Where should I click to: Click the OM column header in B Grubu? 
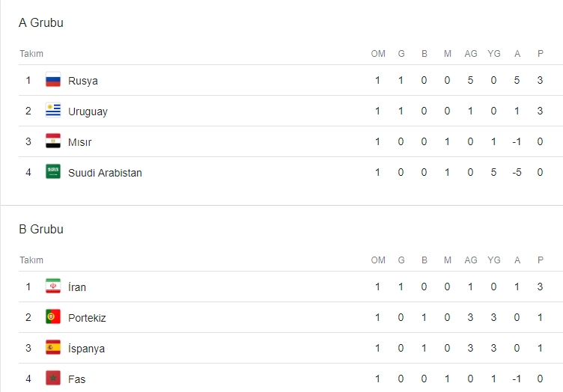coord(378,260)
